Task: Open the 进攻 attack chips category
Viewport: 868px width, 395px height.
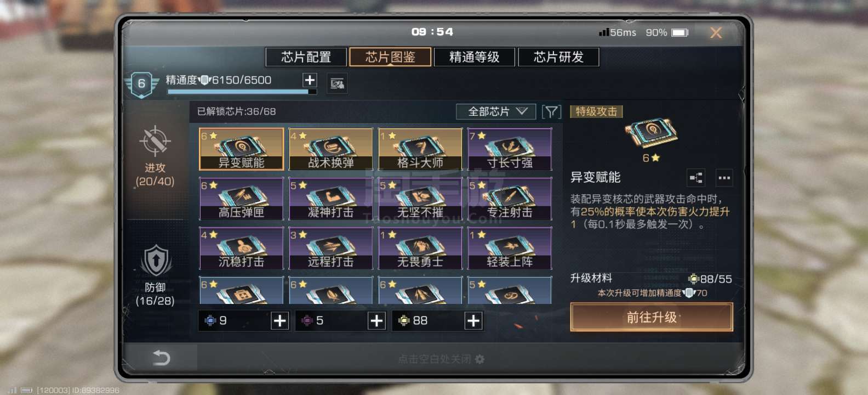Action: (155, 157)
